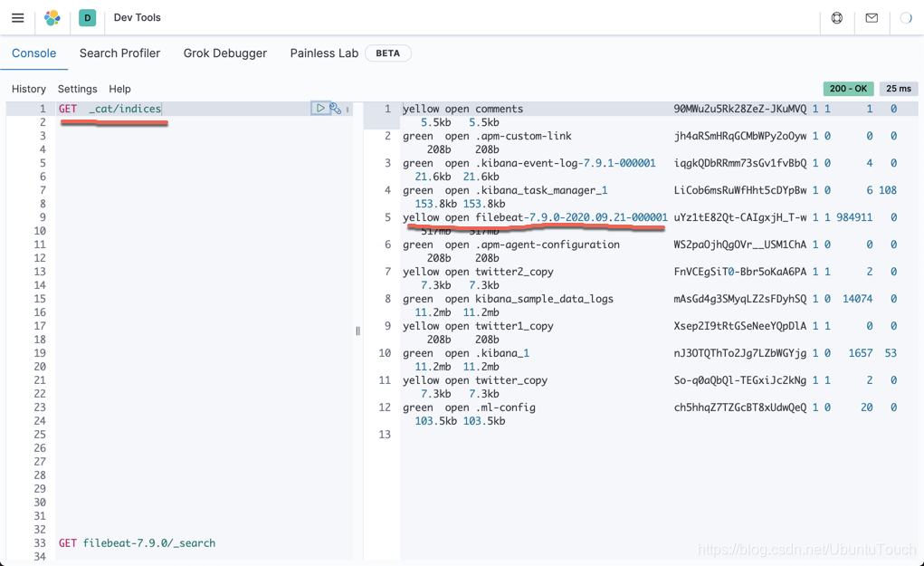924x566 pixels.
Task: Click the '.apm-custom-link' index name
Action: click(523, 136)
